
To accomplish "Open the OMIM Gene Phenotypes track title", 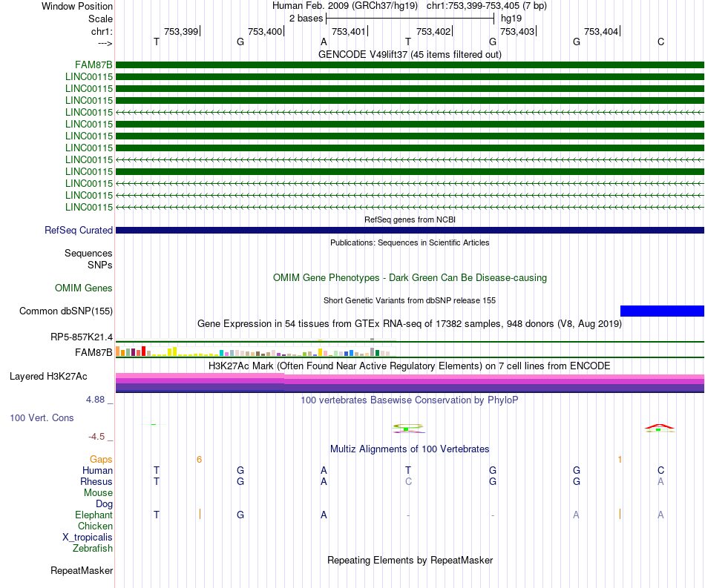I will point(410,277).
